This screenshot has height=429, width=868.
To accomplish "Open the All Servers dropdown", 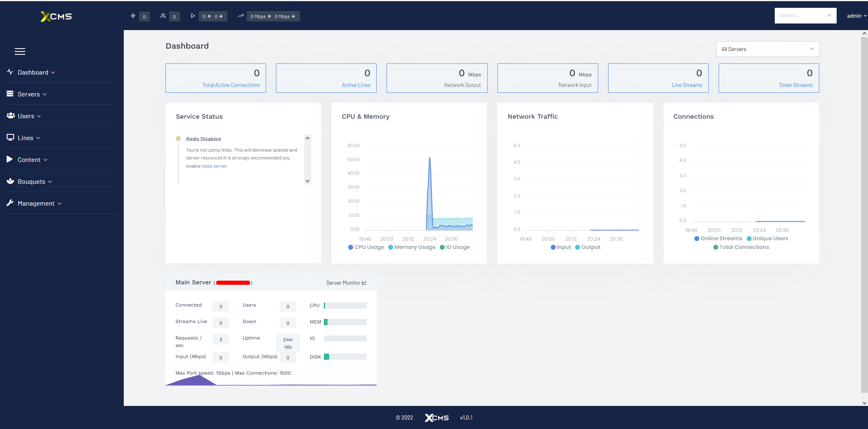I will pyautogui.click(x=767, y=49).
